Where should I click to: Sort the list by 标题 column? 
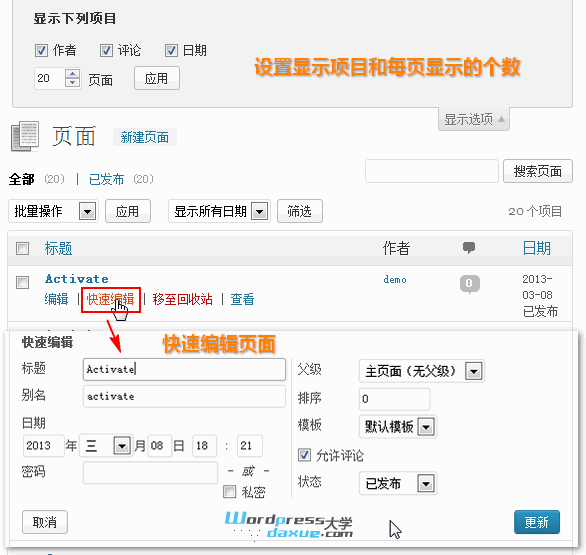click(58, 248)
